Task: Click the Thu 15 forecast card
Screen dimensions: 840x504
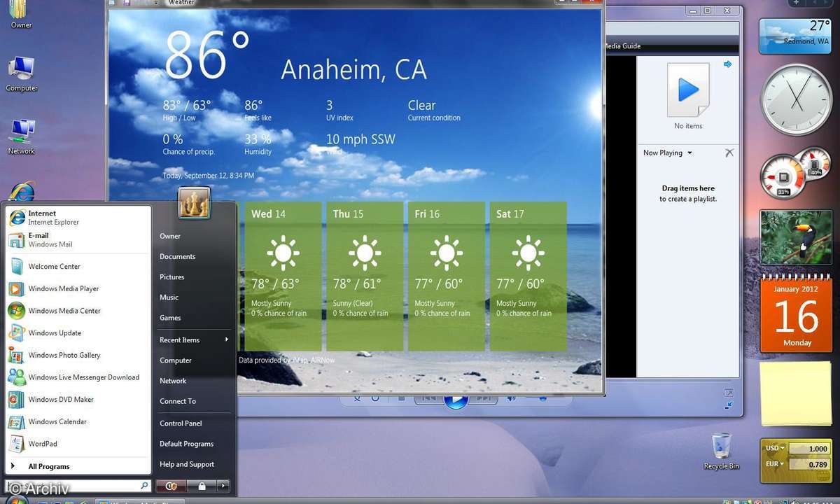Action: pyautogui.click(x=365, y=276)
